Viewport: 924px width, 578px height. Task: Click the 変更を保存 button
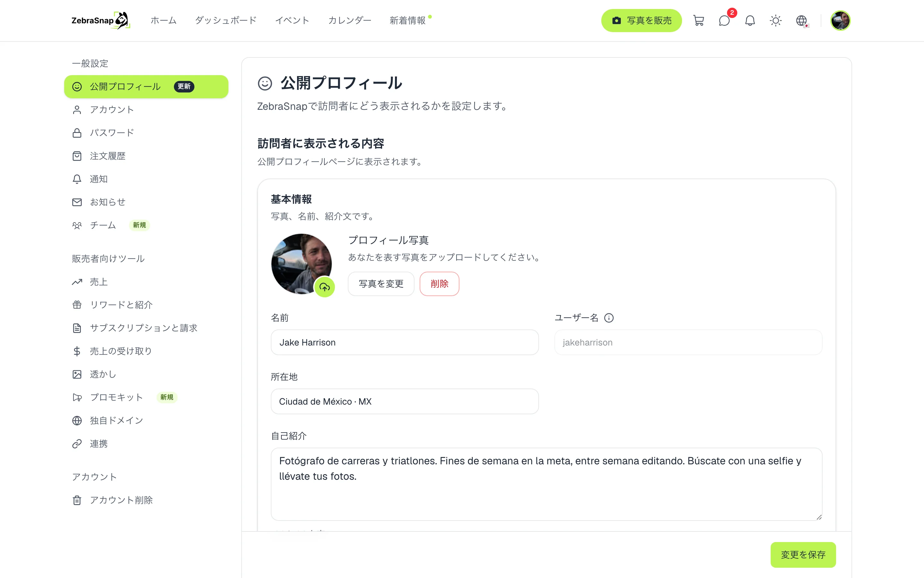(x=803, y=554)
